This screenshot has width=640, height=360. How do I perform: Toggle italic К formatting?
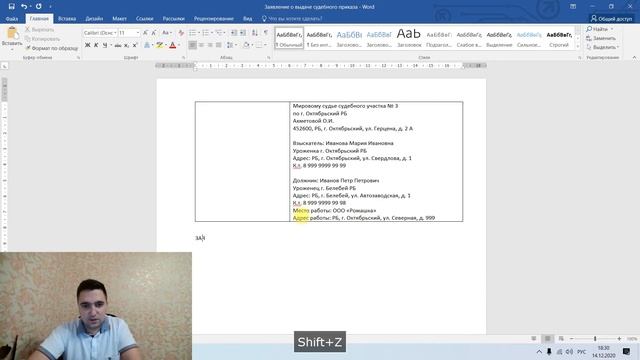click(x=96, y=45)
